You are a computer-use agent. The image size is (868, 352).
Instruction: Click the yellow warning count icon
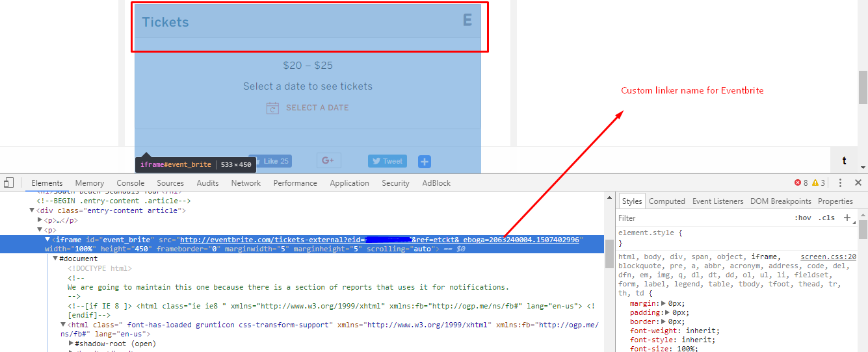coord(815,183)
